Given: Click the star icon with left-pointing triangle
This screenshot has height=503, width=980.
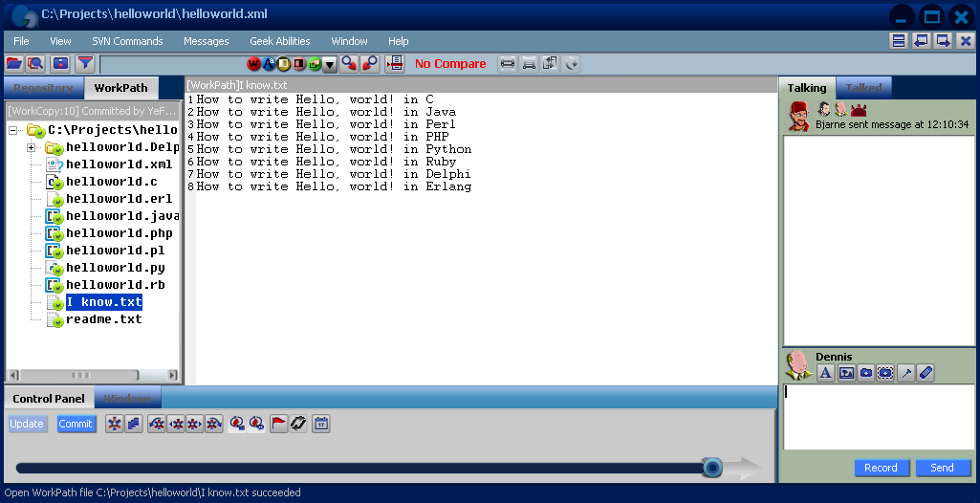Looking at the screenshot, I should (x=176, y=424).
